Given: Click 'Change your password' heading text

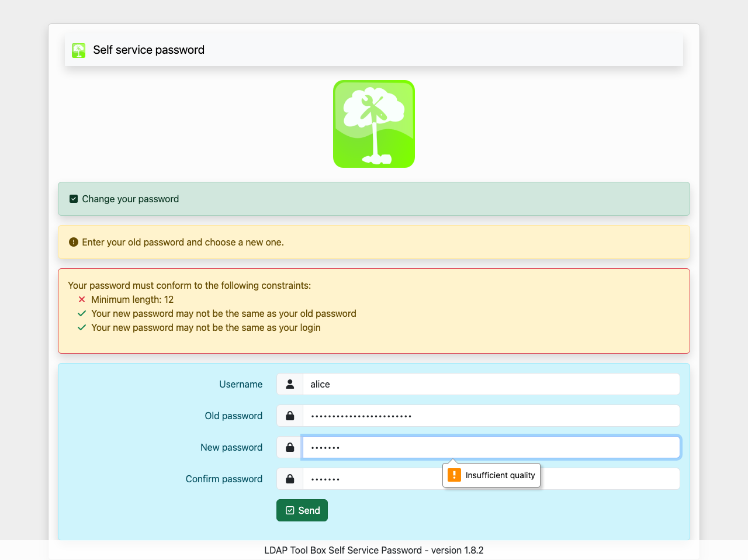Looking at the screenshot, I should (x=130, y=199).
